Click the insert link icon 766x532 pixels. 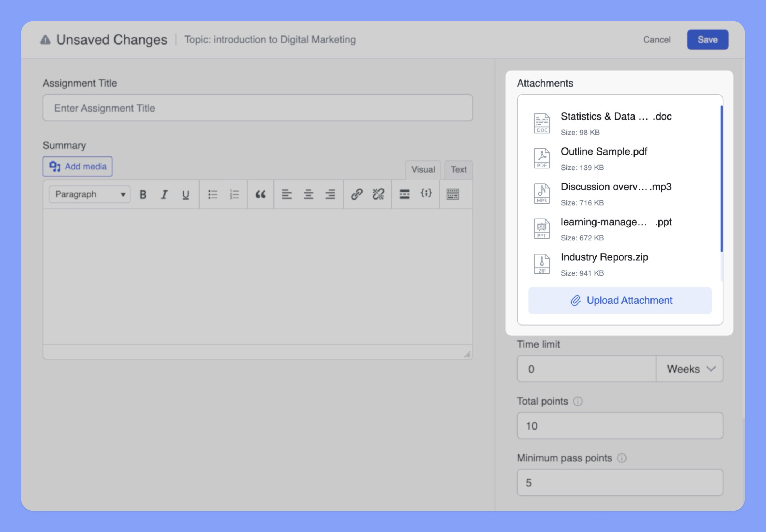[x=356, y=194]
